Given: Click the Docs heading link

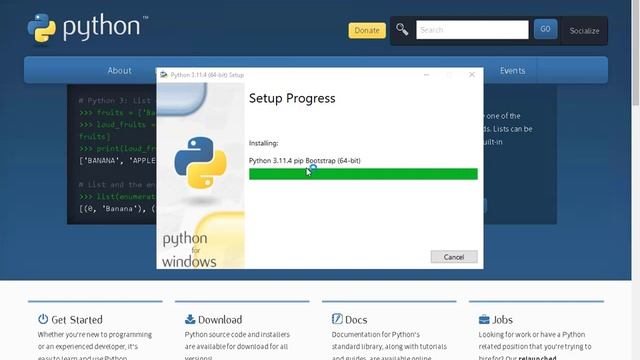Looking at the screenshot, I should [x=356, y=320].
